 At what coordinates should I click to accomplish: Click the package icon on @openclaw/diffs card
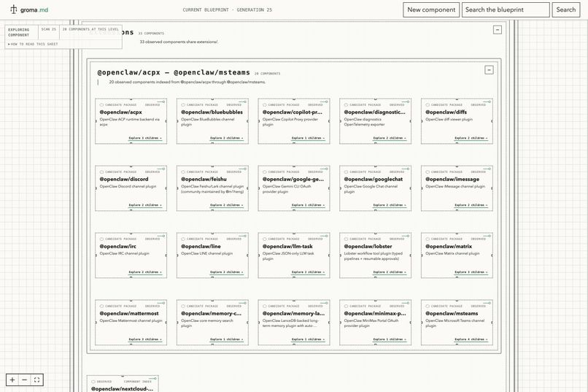[x=428, y=105]
